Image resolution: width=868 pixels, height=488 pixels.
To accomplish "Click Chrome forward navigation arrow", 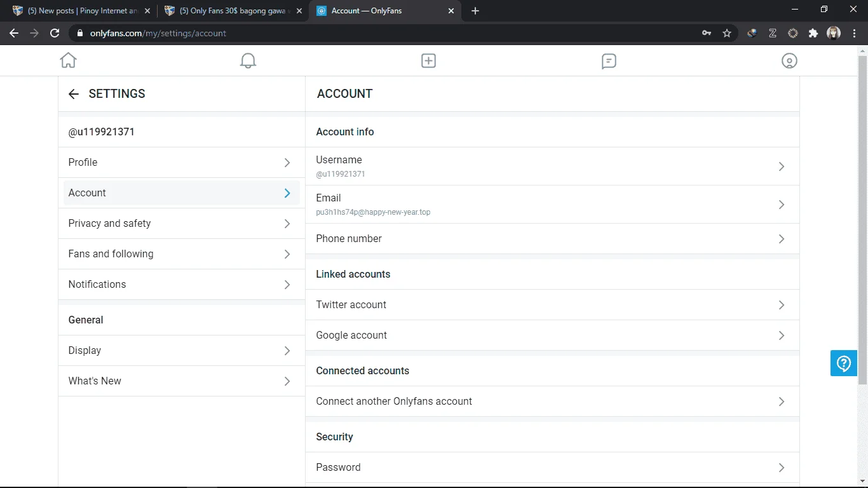I will pyautogui.click(x=34, y=33).
